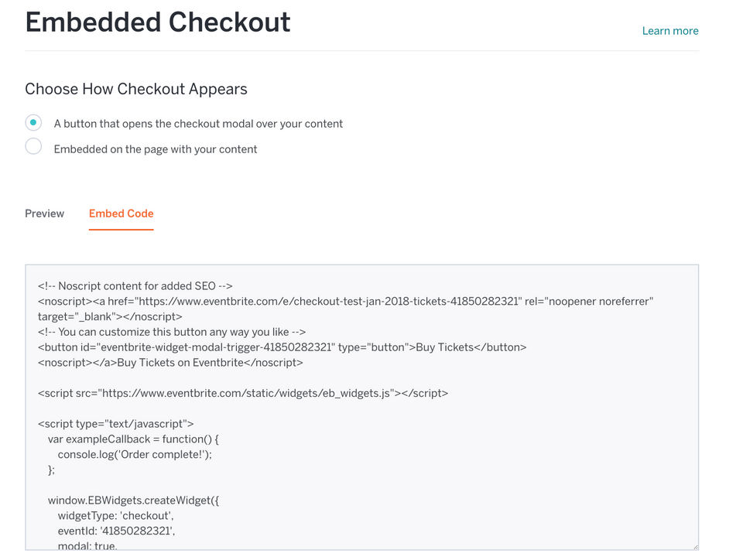Click the Embedded Checkout page heading

158,22
